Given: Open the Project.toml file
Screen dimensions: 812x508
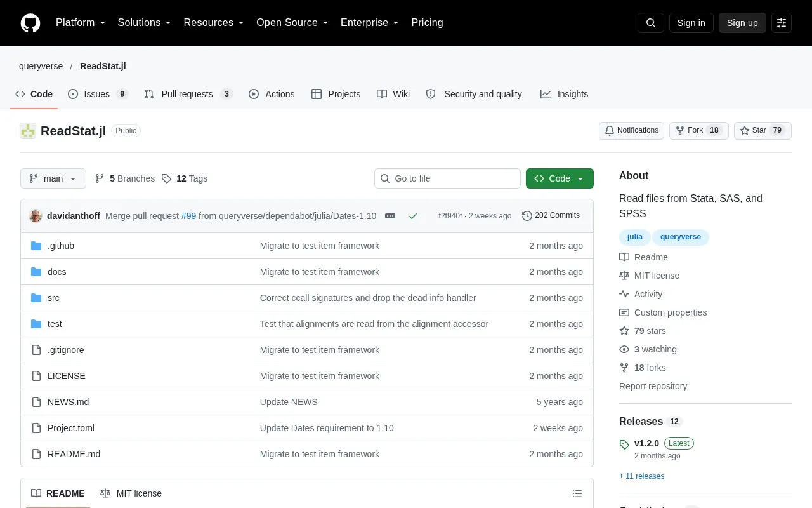Looking at the screenshot, I should [70, 428].
